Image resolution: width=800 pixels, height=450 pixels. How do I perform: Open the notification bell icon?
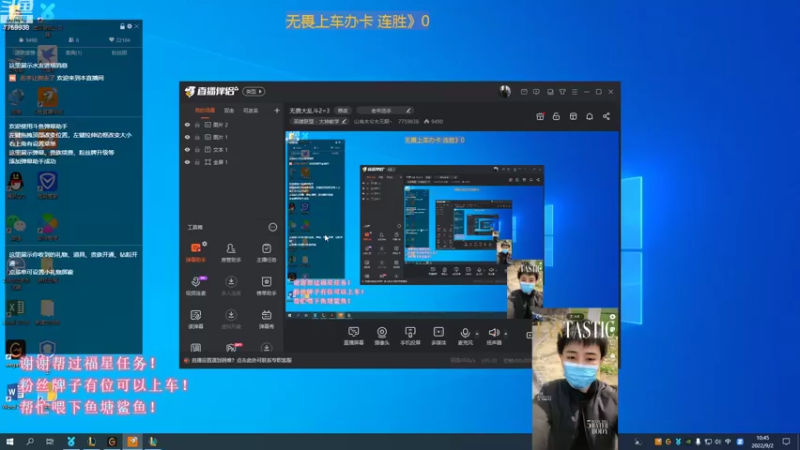[x=589, y=116]
